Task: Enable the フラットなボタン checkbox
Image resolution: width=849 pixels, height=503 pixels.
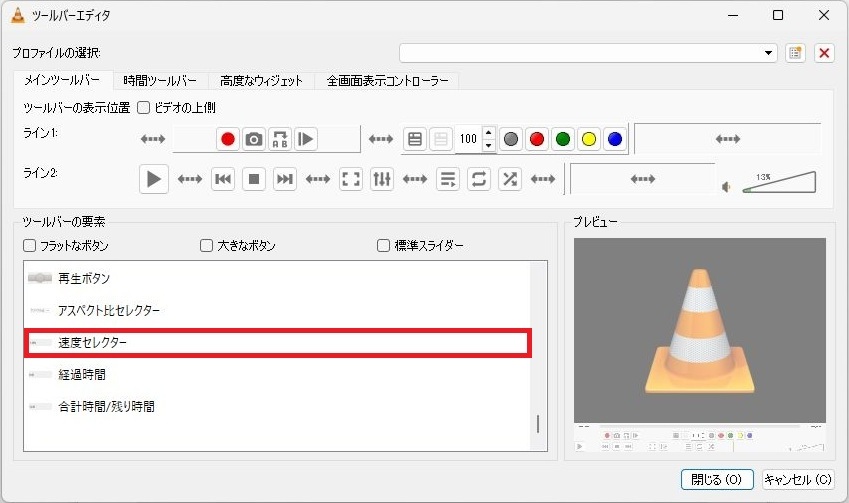Action: [x=30, y=245]
